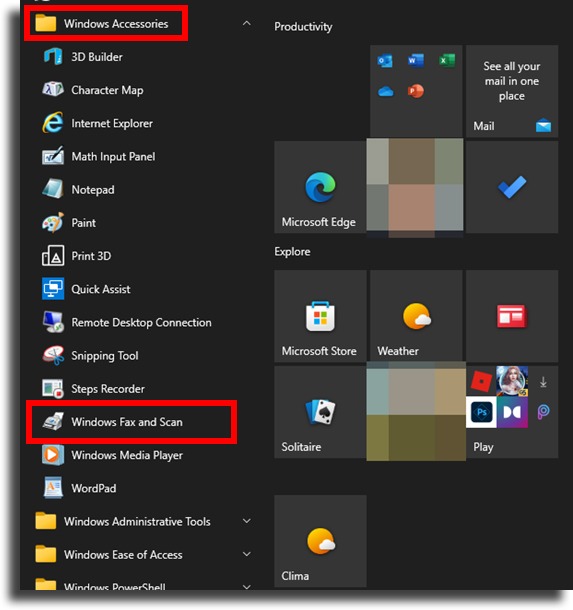Open Paint palette icon
This screenshot has height=610, width=573.
(53, 223)
